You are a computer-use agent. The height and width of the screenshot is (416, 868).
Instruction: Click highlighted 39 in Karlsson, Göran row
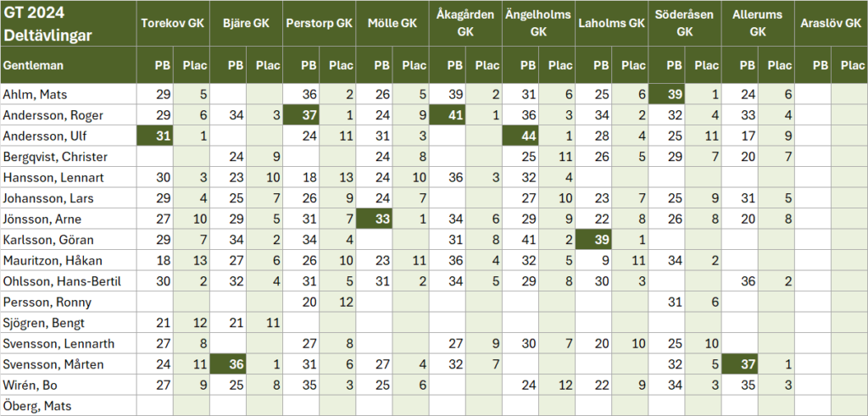coord(600,240)
